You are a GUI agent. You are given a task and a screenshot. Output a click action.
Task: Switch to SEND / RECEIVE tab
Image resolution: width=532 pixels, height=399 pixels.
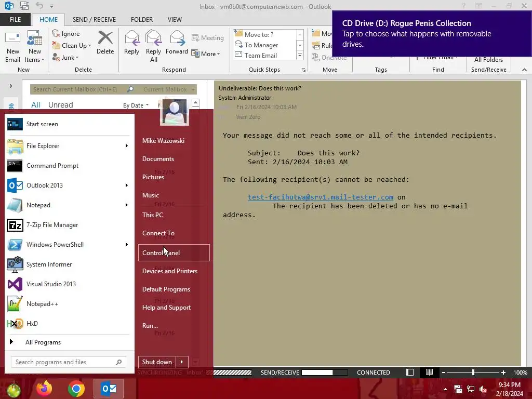pyautogui.click(x=95, y=20)
